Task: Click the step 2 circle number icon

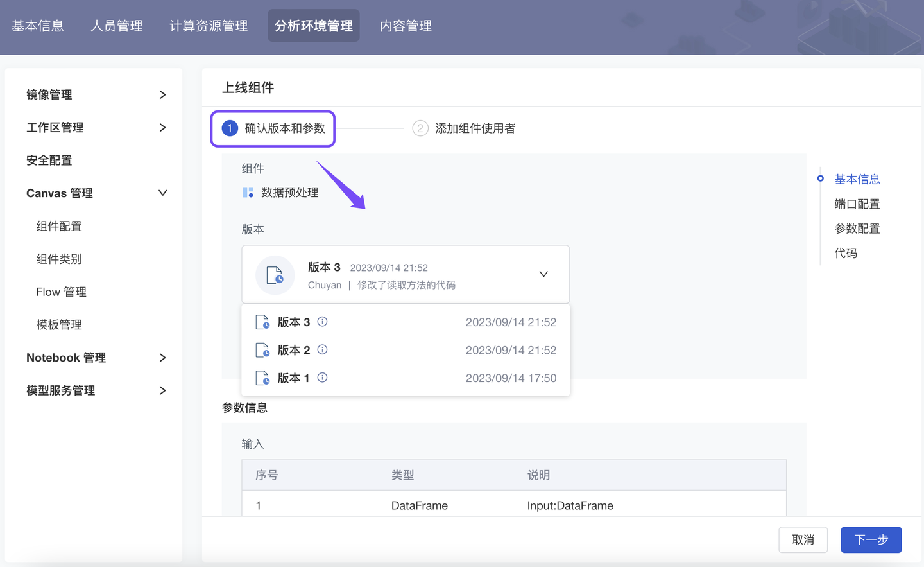Action: (420, 128)
